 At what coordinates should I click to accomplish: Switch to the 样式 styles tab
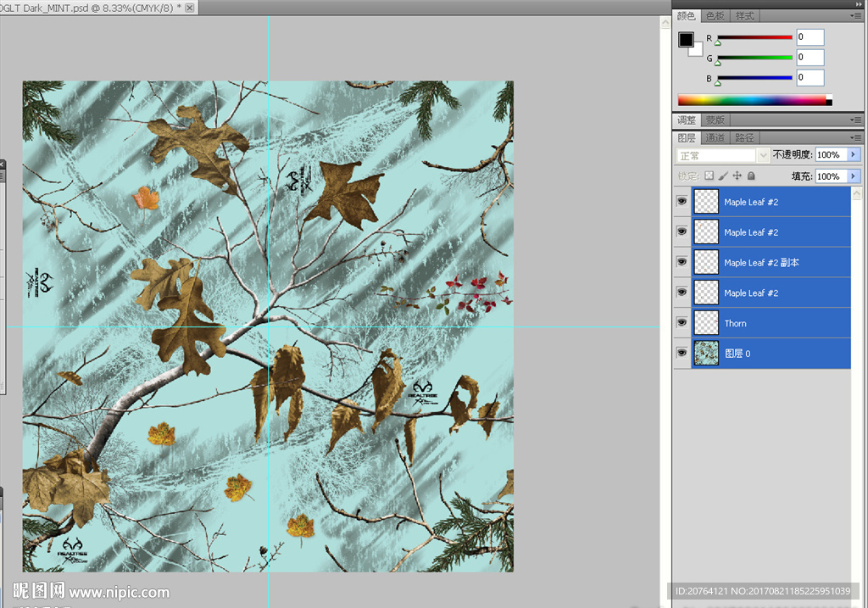tap(745, 16)
